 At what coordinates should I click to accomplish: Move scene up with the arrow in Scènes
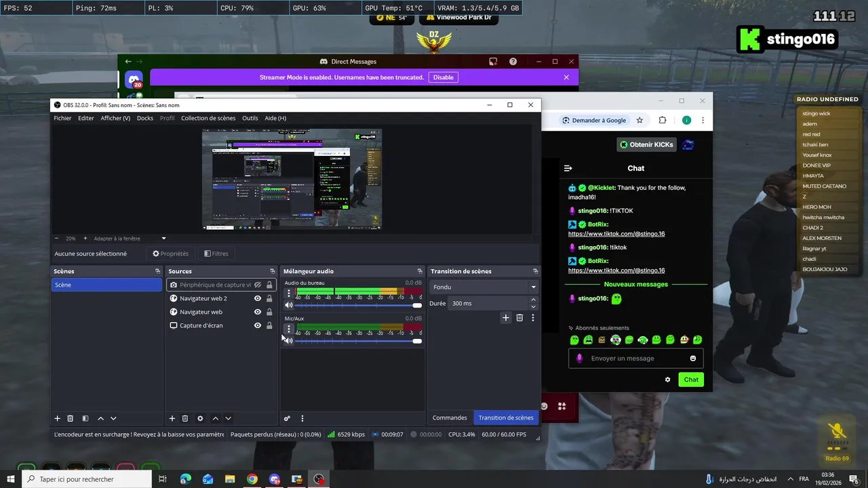pos(100,418)
